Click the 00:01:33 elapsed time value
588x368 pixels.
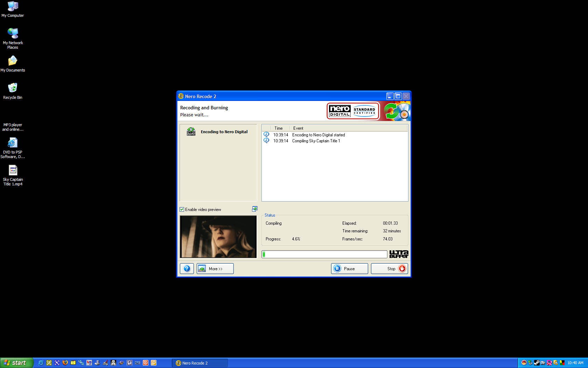(x=390, y=223)
